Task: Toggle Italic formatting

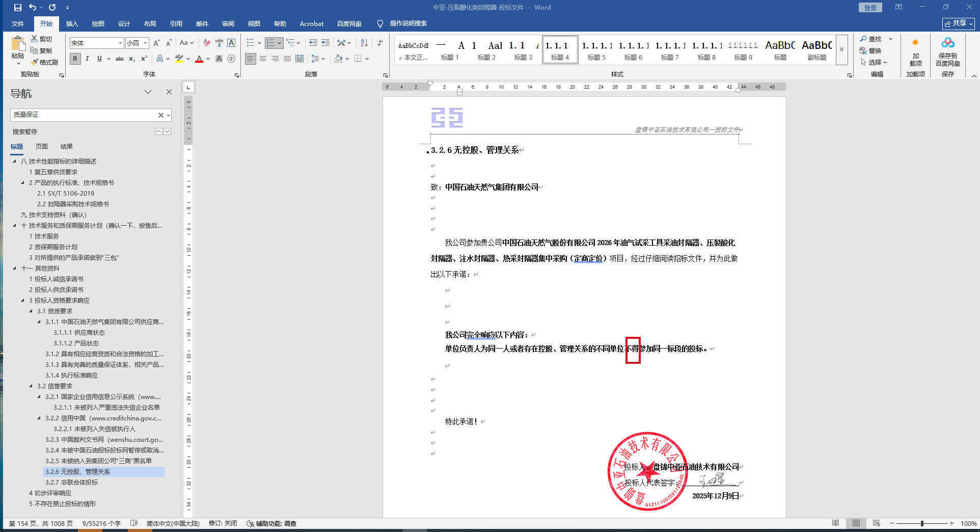Action: coord(87,59)
